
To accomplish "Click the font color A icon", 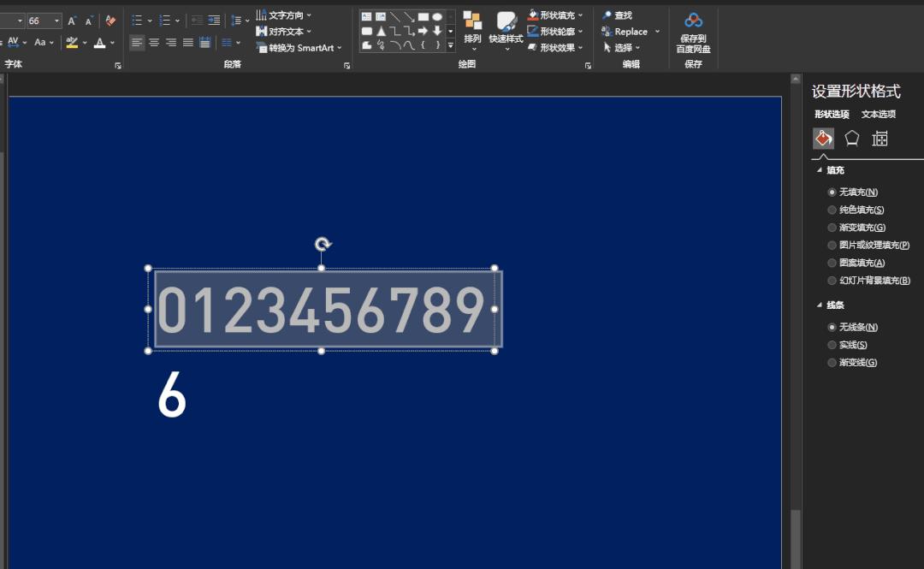I will tap(99, 43).
